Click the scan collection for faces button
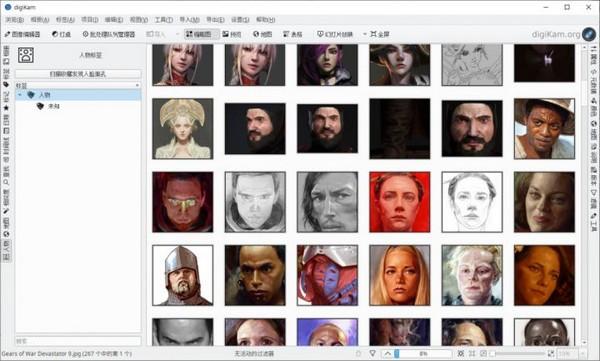The image size is (600, 361). pos(78,74)
